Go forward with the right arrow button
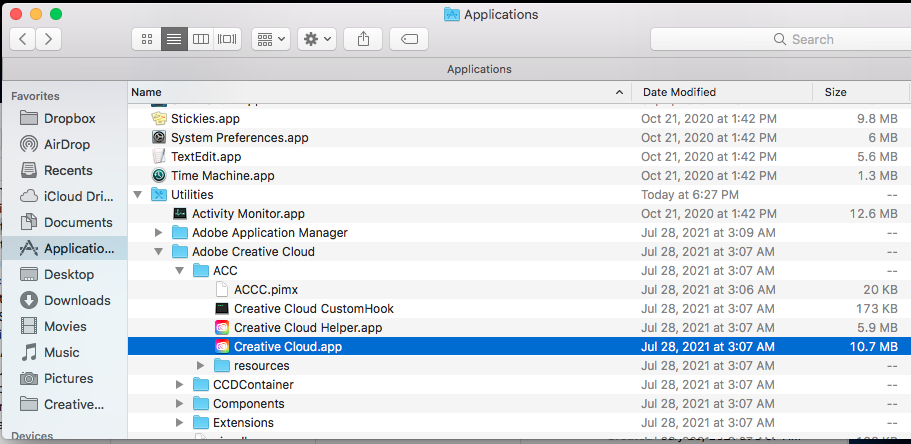 coord(47,39)
